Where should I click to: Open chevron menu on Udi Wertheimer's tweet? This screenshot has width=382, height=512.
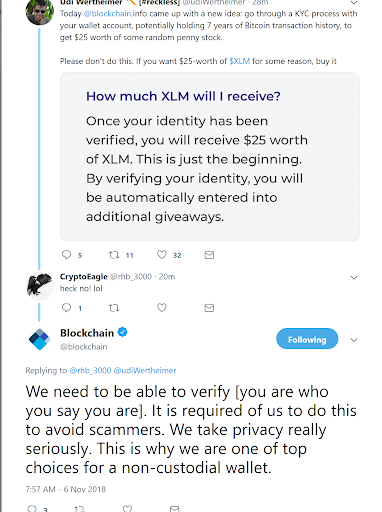pos(354,3)
